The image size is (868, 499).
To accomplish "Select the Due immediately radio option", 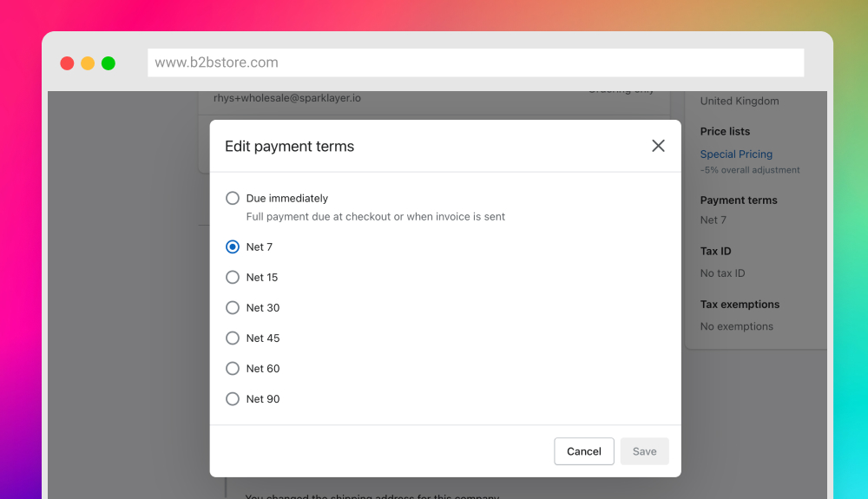I will coord(233,198).
